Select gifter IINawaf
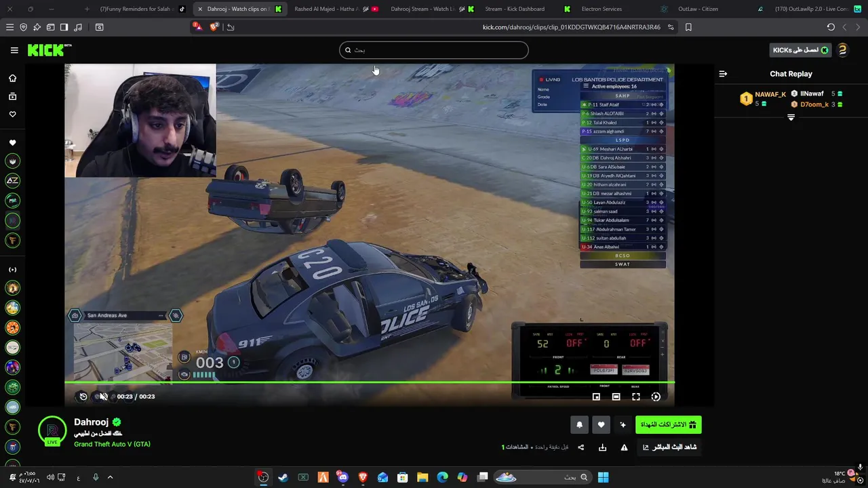 pyautogui.click(x=812, y=94)
